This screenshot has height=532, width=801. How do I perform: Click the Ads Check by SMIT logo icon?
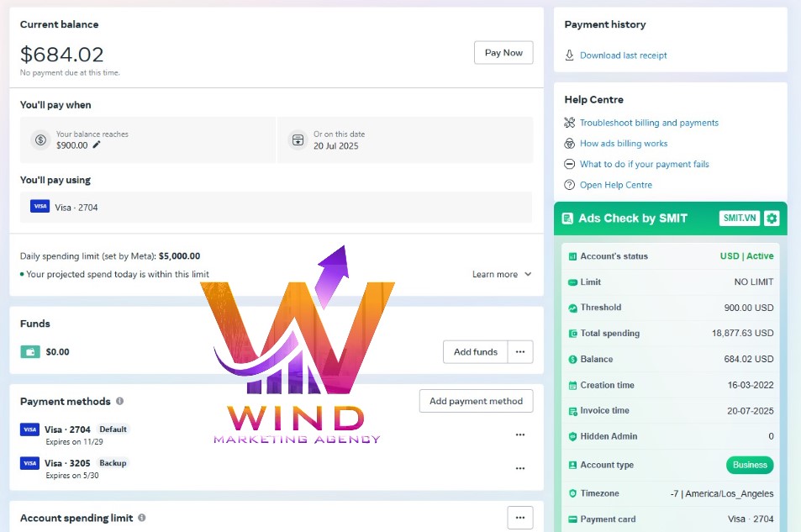[x=567, y=219]
